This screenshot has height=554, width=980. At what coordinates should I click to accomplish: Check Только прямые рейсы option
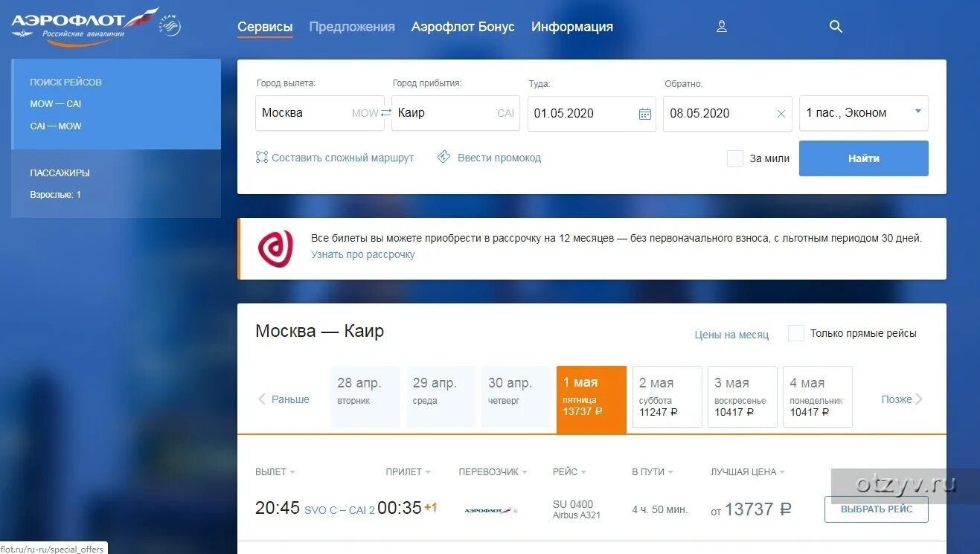[x=796, y=333]
